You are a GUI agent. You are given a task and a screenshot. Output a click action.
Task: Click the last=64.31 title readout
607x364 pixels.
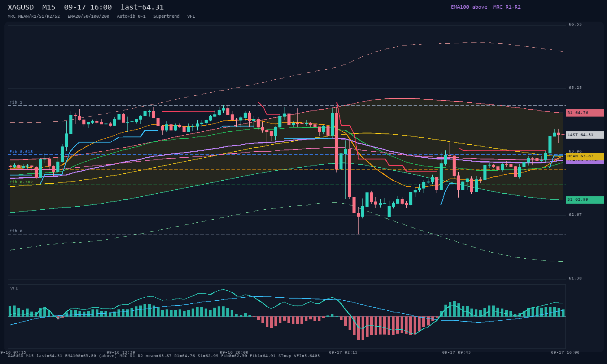[x=142, y=7]
